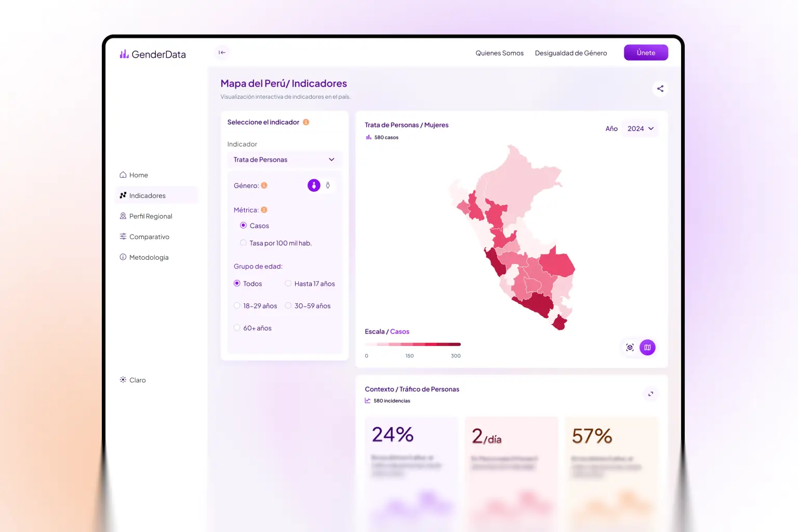Select the Hasta 17 años age group

tap(288, 284)
